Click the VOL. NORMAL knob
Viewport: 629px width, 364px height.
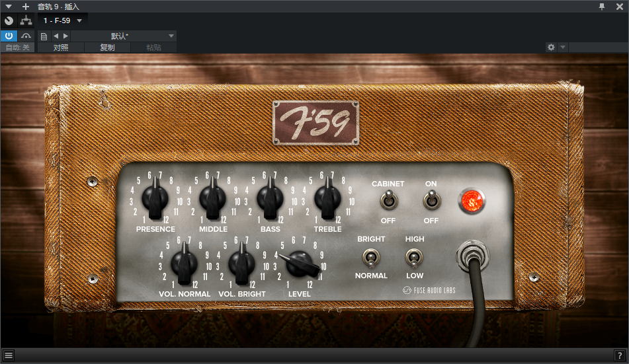pyautogui.click(x=184, y=264)
